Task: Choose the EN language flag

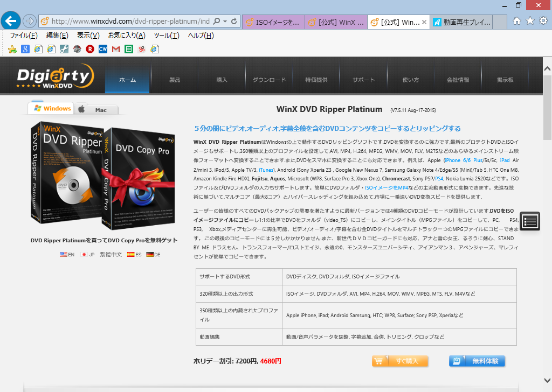Action: (67, 255)
